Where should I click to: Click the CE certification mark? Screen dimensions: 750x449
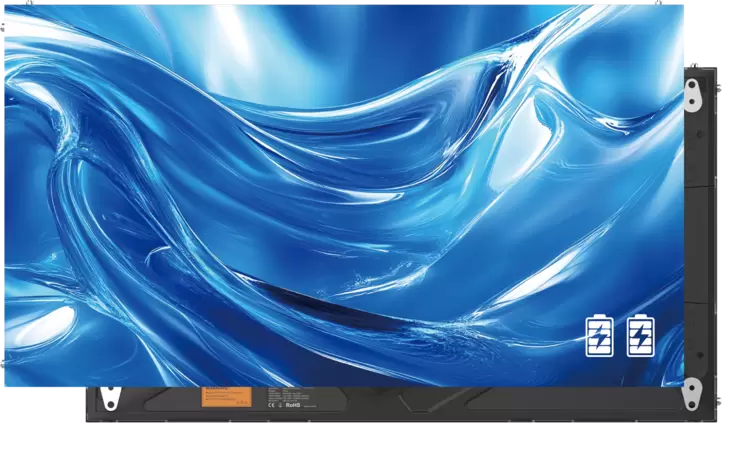click(x=270, y=406)
